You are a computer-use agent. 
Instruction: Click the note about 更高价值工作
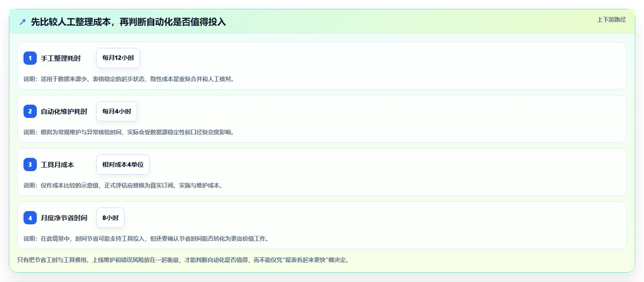(146, 239)
